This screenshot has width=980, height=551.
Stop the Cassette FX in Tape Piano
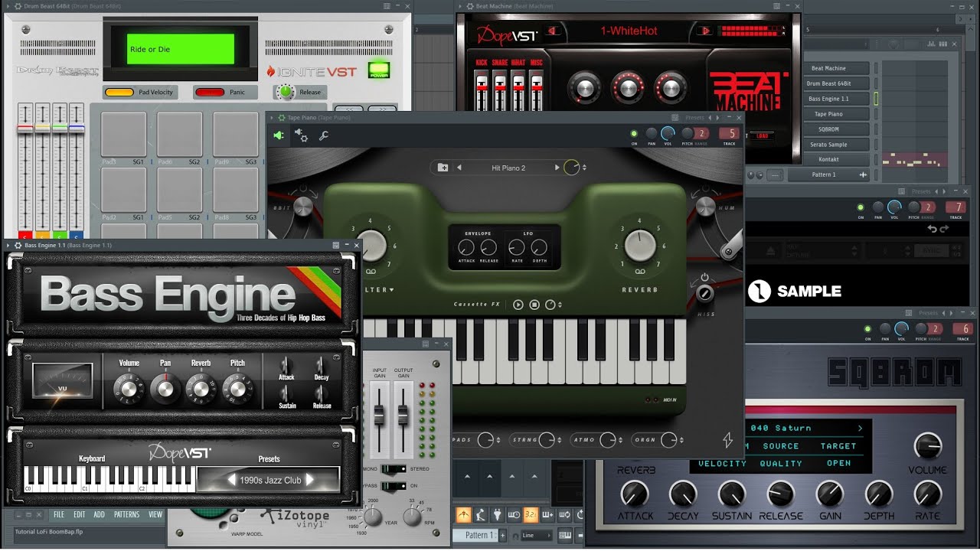point(534,305)
